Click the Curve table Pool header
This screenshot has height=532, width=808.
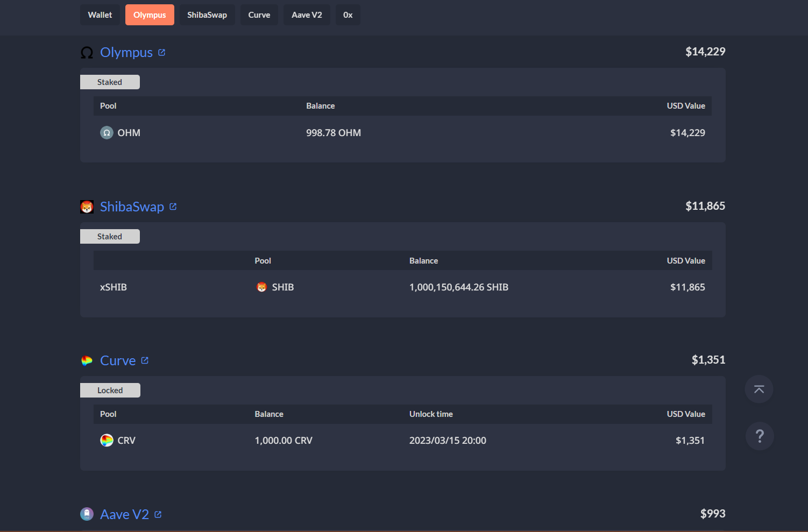tap(108, 414)
